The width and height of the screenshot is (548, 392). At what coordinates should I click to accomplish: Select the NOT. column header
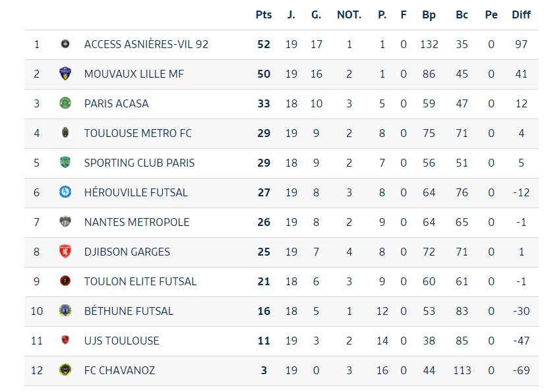tap(349, 14)
